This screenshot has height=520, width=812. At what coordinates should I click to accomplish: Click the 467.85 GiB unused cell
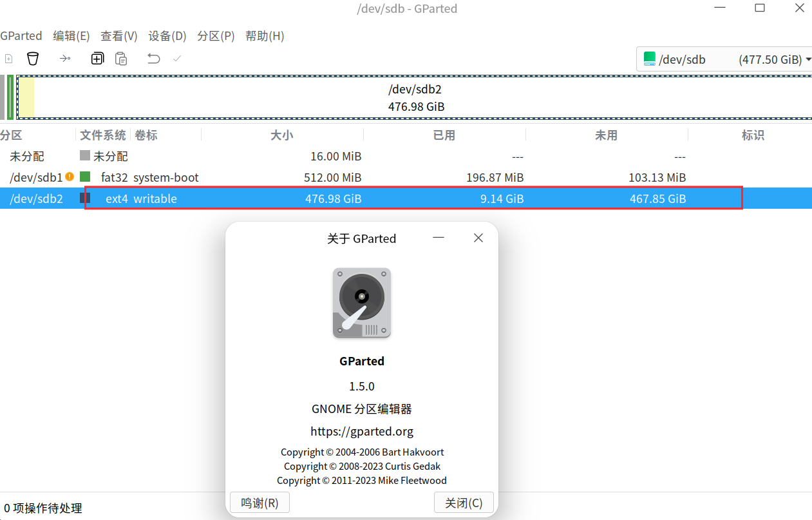pyautogui.click(x=658, y=198)
